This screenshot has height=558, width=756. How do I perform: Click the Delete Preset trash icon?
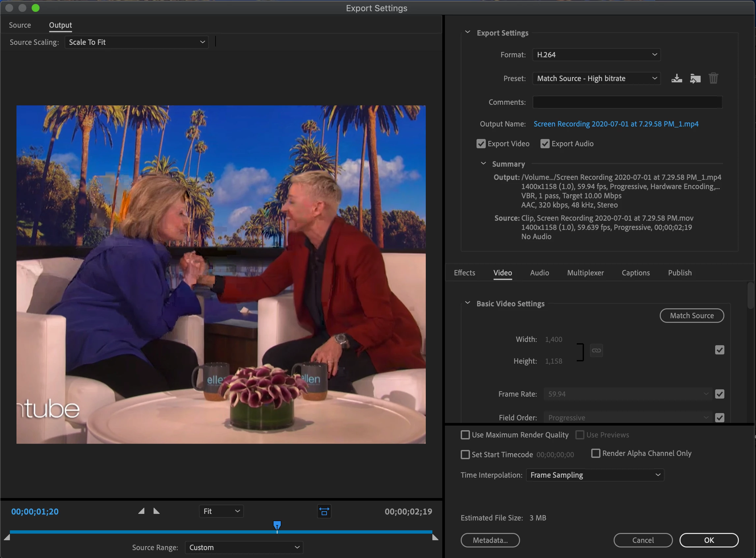pos(713,78)
